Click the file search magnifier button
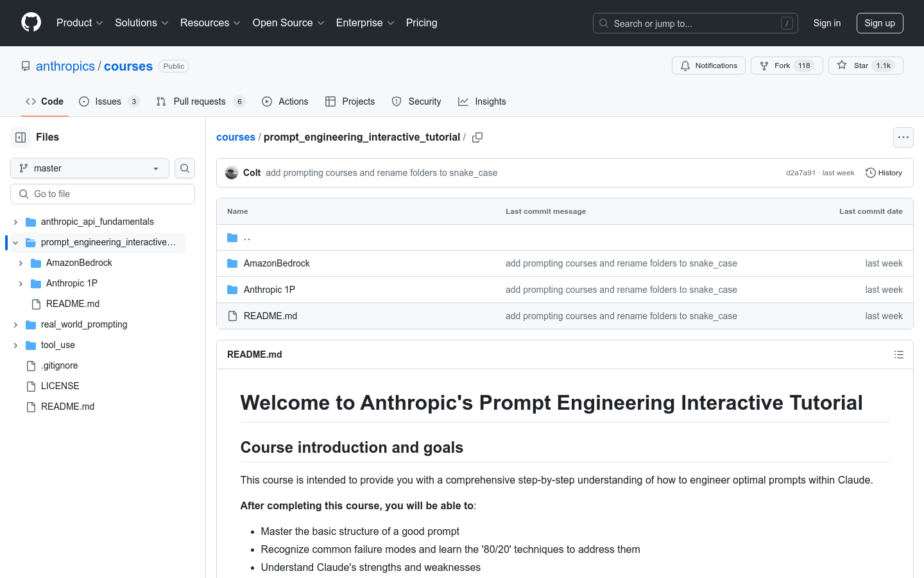The image size is (924, 578). [x=185, y=168]
